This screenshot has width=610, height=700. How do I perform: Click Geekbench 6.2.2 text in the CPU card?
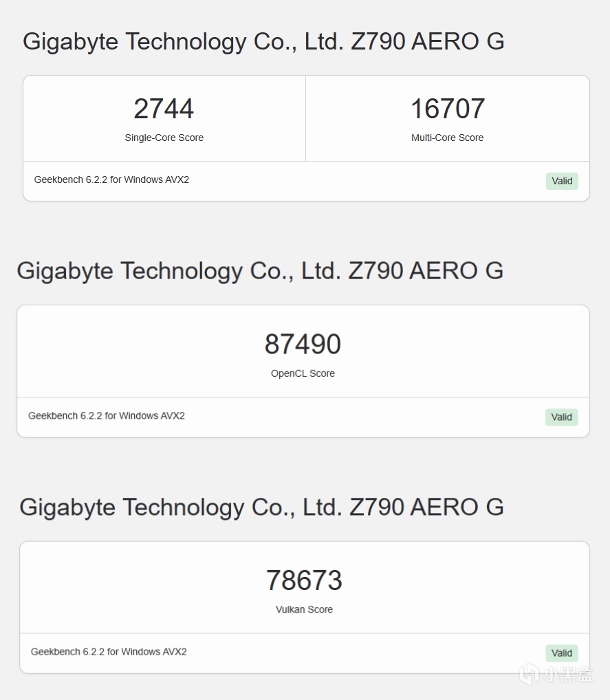tap(111, 179)
